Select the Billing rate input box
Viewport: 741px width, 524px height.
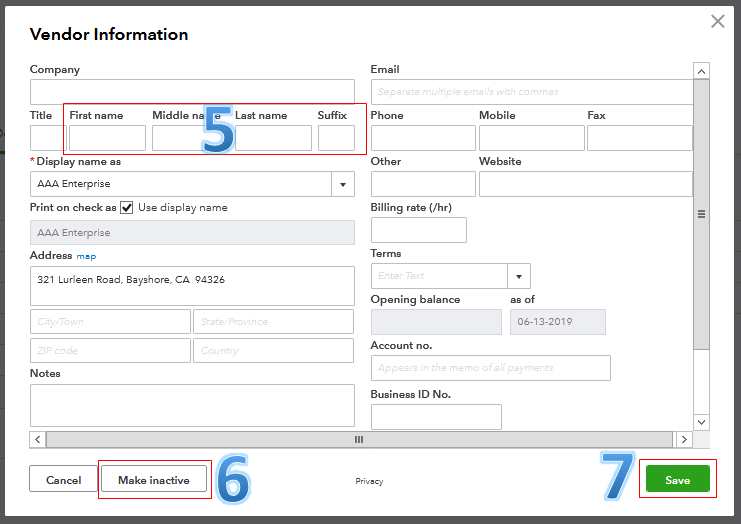[x=418, y=230]
